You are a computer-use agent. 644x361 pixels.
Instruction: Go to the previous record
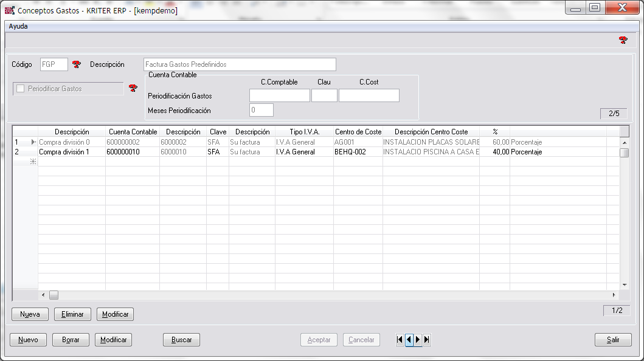409,340
